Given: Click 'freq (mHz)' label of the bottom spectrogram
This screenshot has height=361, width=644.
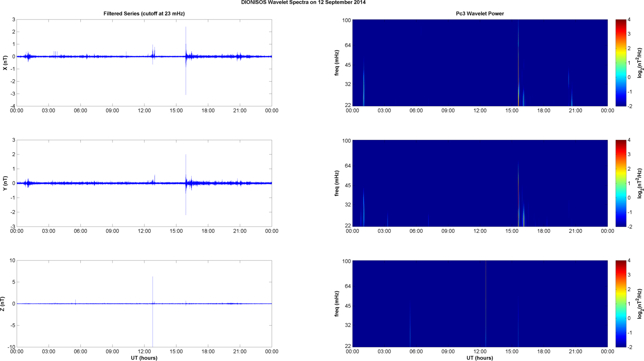Looking at the screenshot, I should coord(337,304).
